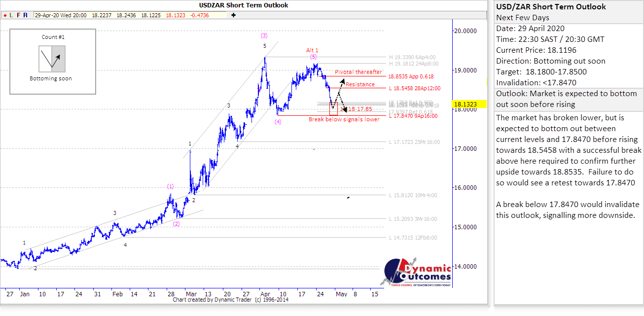644x316 pixels.
Task: Click the chart title USDZAR Short Term Outlook
Action: (243, 5)
